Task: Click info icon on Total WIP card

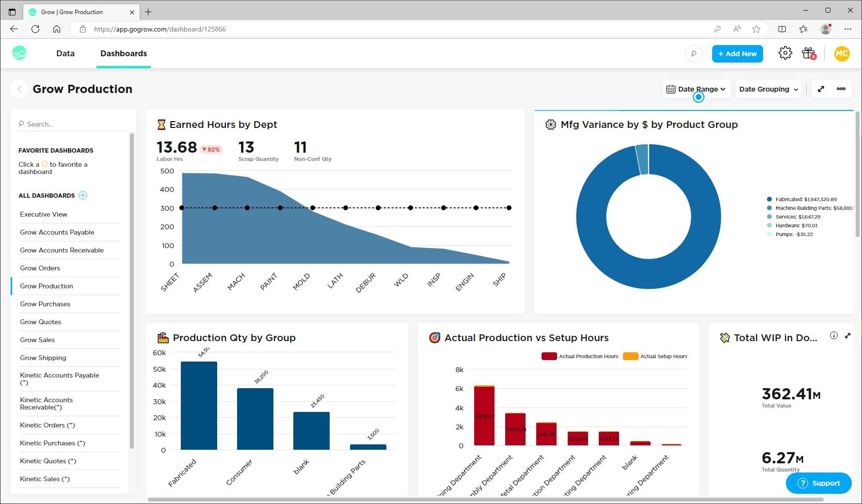Action: 833,335
